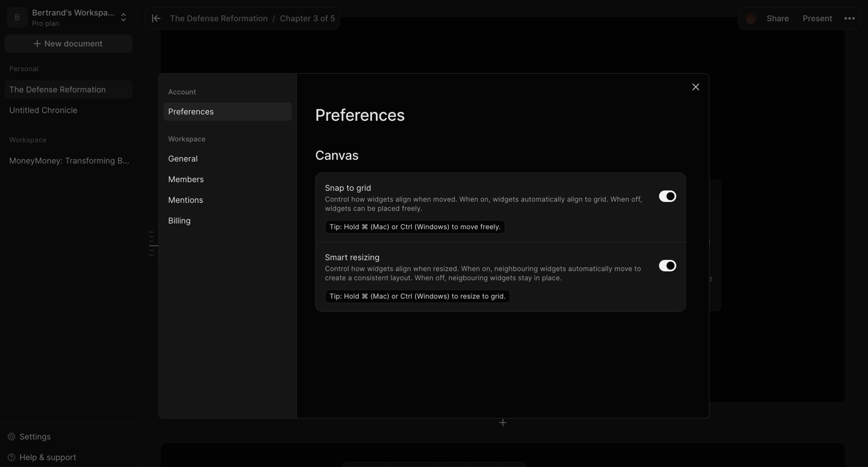The image size is (868, 467).
Task: Click the Pro plan label
Action: 45,24
